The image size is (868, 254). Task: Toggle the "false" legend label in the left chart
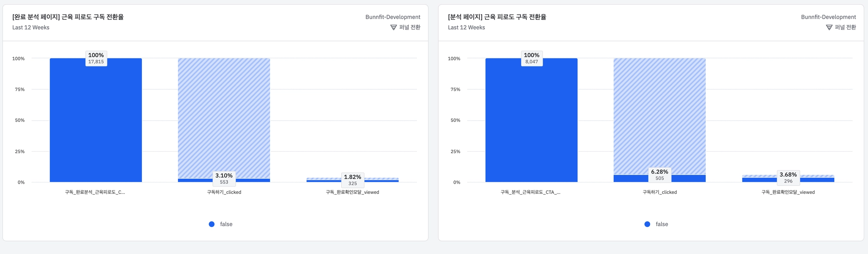click(x=226, y=224)
